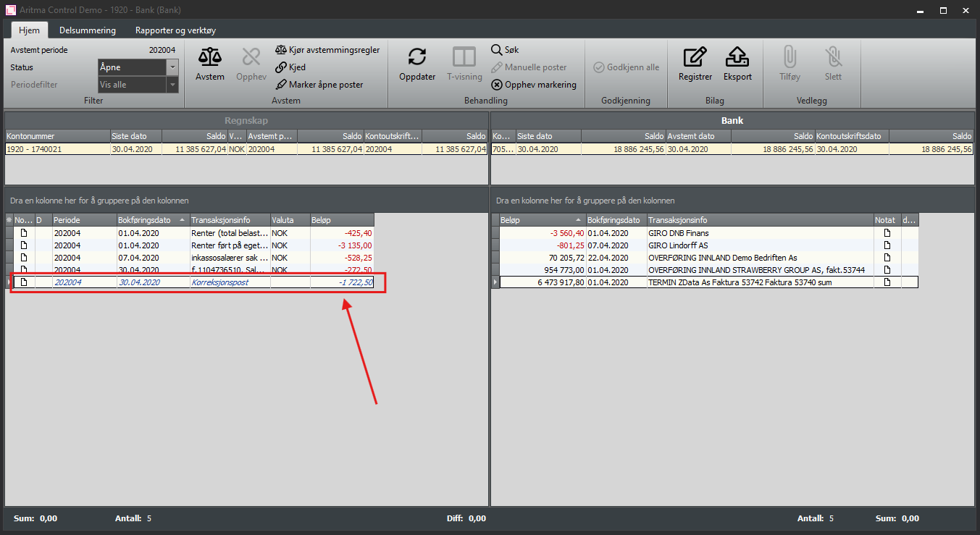Screen dimensions: 980x535
Task: Select the Hjem tab
Action: [x=30, y=30]
